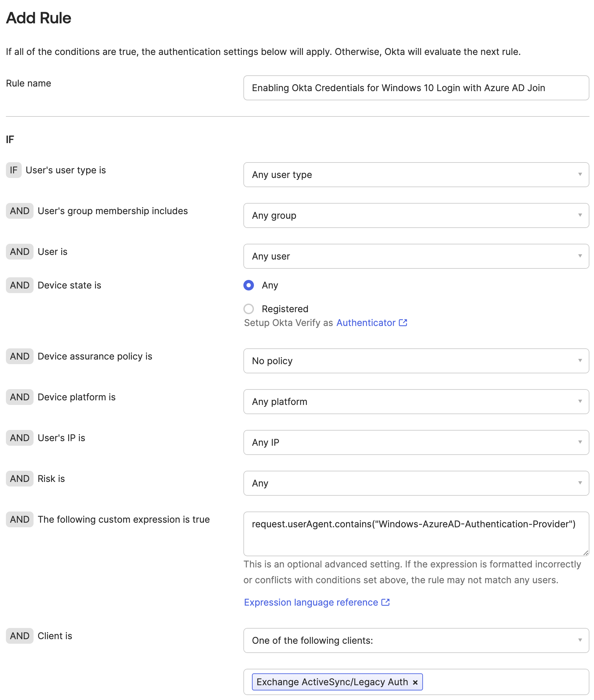Click the external icon next to Expression language reference
Screen dimensions: 594x700
(x=385, y=602)
